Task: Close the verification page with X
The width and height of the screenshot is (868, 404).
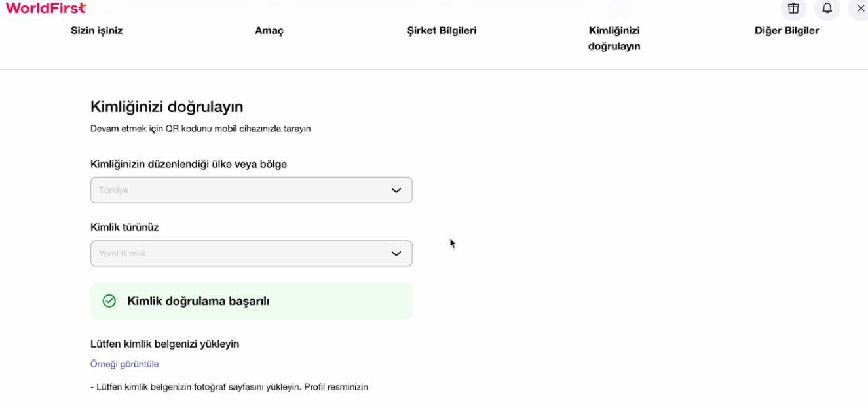Action: click(x=861, y=9)
